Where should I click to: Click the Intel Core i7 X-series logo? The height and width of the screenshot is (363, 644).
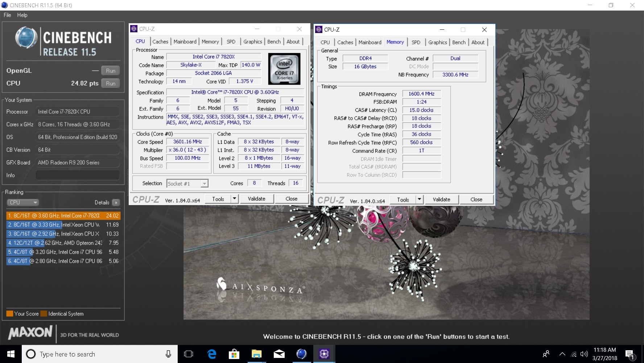[x=284, y=69]
